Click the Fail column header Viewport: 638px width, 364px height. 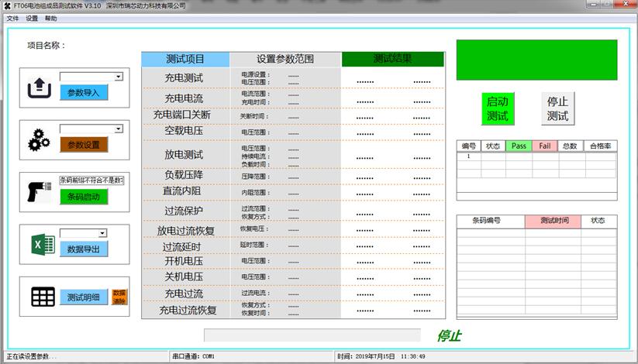tap(545, 146)
